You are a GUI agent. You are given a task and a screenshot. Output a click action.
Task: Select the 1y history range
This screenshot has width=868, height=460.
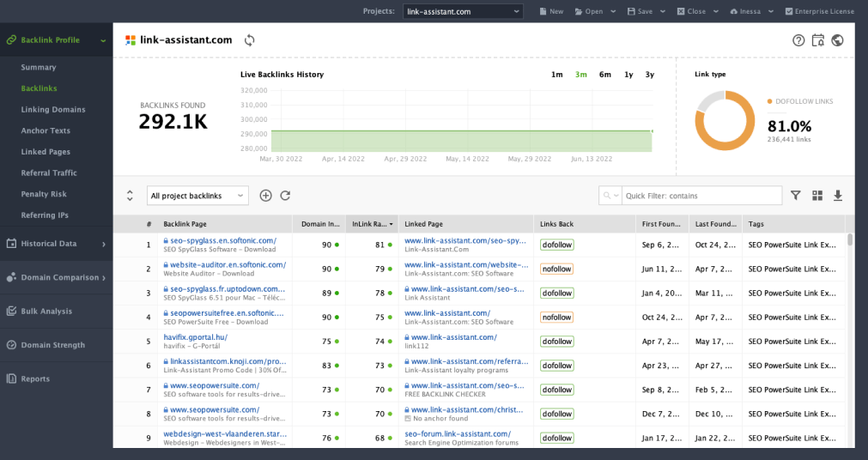coord(628,74)
